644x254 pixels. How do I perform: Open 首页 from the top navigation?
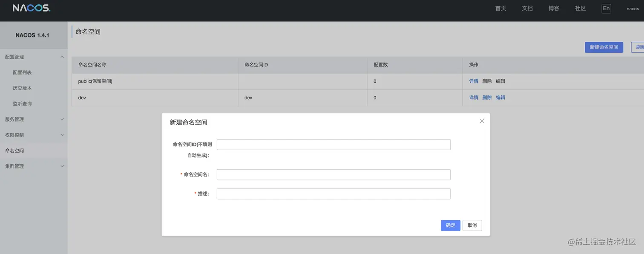coord(500,8)
